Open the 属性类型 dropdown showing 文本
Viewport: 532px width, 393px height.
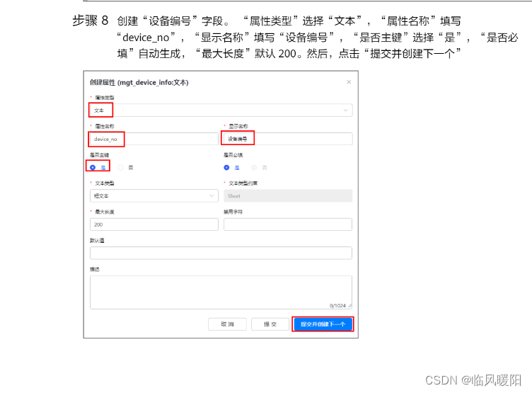(221, 110)
